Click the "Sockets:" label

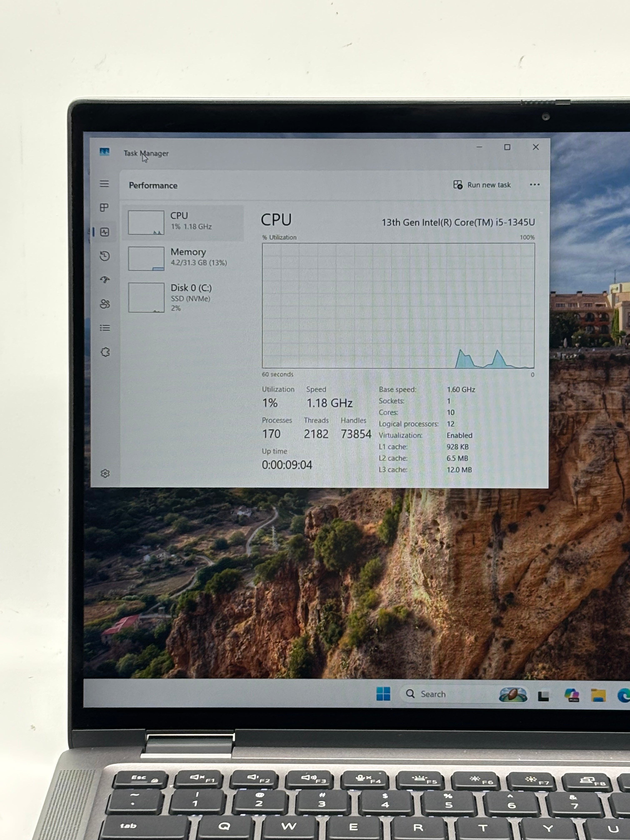coord(391,401)
